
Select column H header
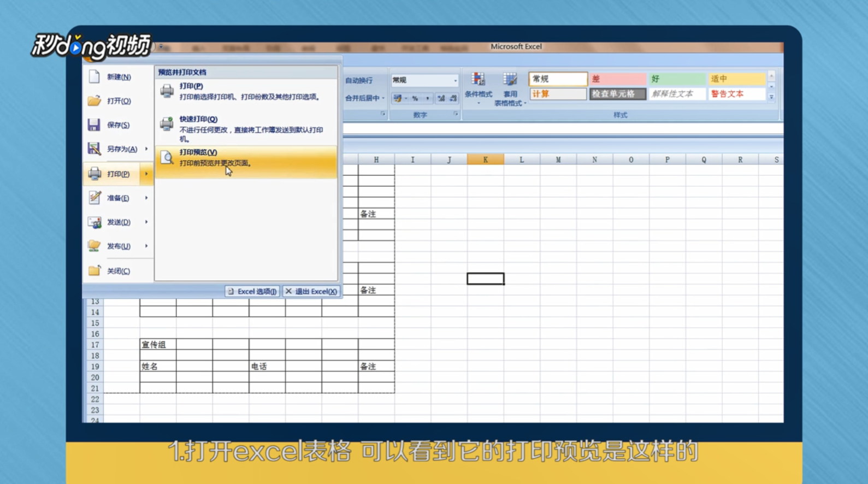pyautogui.click(x=376, y=160)
